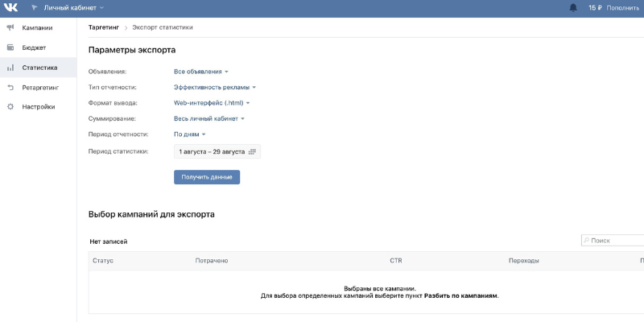Screen dimensions: 644x322
Task: Click the Настройки gear icon
Action: [10, 106]
